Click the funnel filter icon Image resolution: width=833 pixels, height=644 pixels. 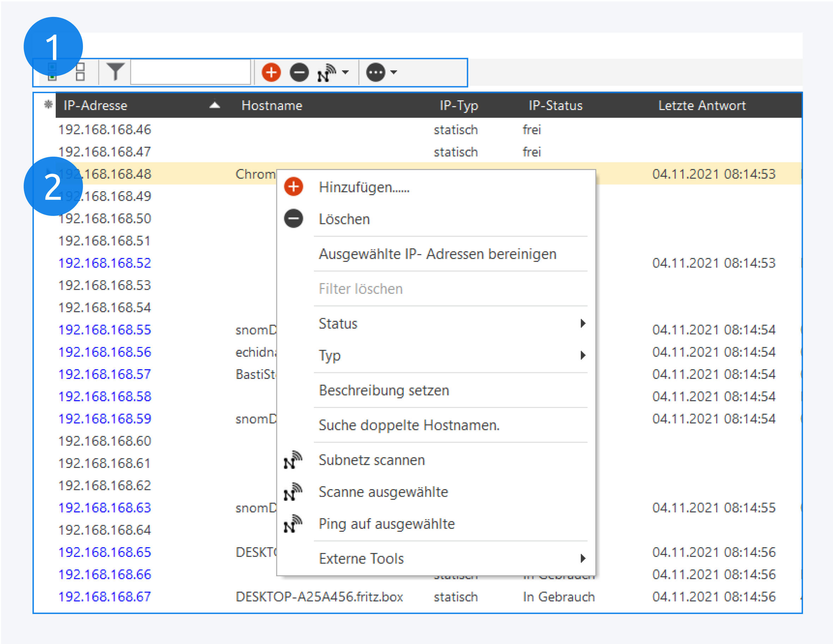[115, 72]
